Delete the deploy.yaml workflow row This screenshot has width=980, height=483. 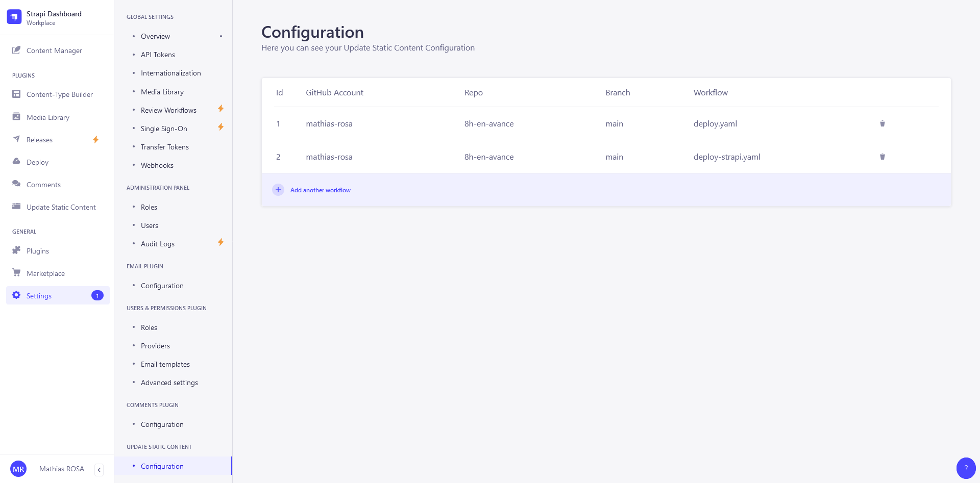point(882,123)
